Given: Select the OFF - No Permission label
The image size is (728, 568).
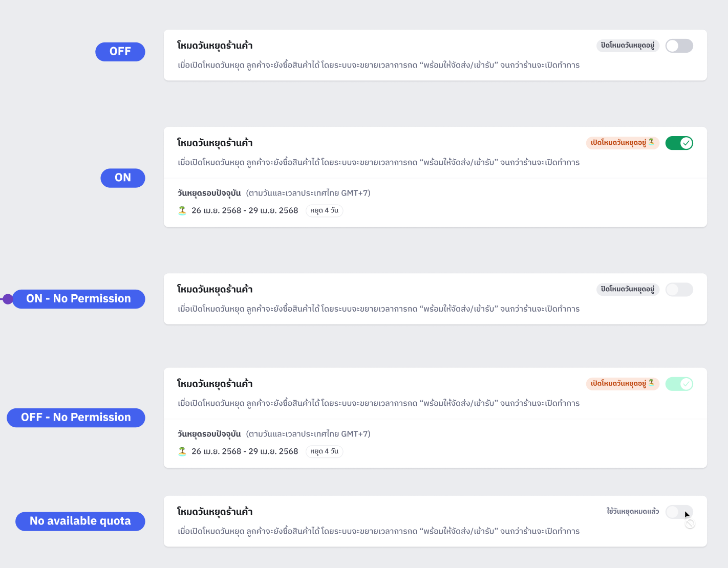Looking at the screenshot, I should point(76,418).
